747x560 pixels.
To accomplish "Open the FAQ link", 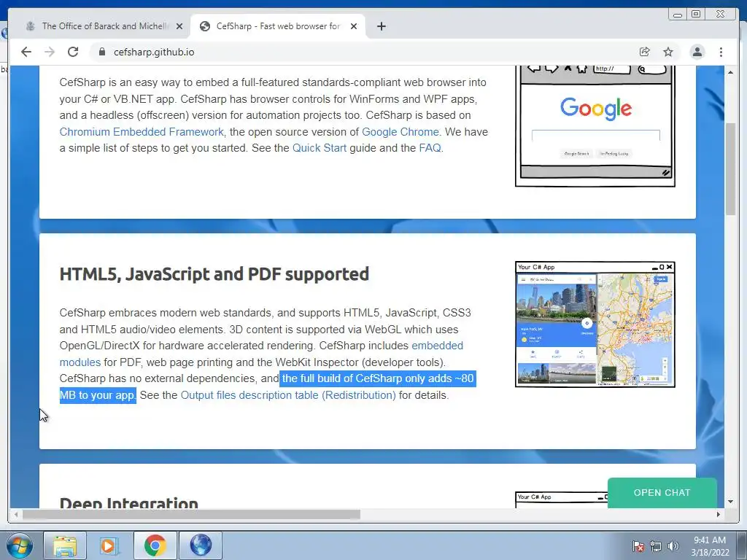I will [430, 148].
